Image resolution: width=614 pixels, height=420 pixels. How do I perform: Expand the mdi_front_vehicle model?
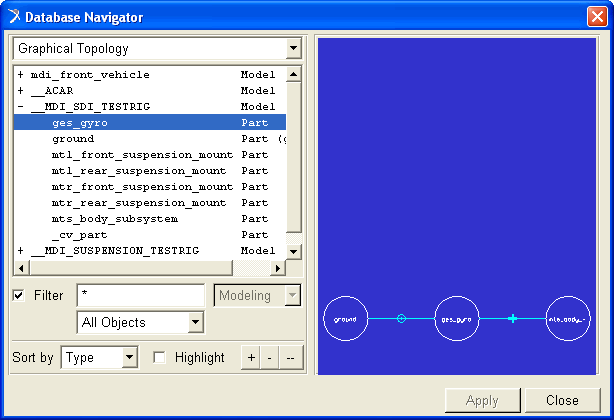coord(20,74)
